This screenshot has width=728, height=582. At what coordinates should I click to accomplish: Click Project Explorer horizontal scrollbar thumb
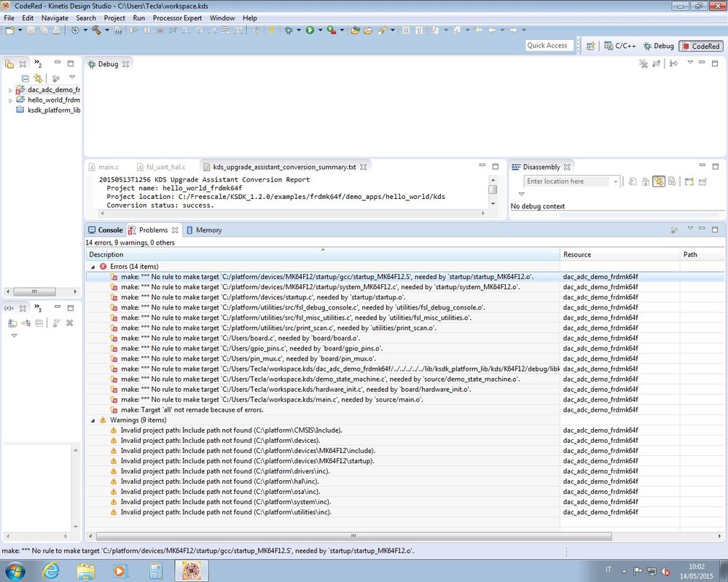click(x=34, y=292)
